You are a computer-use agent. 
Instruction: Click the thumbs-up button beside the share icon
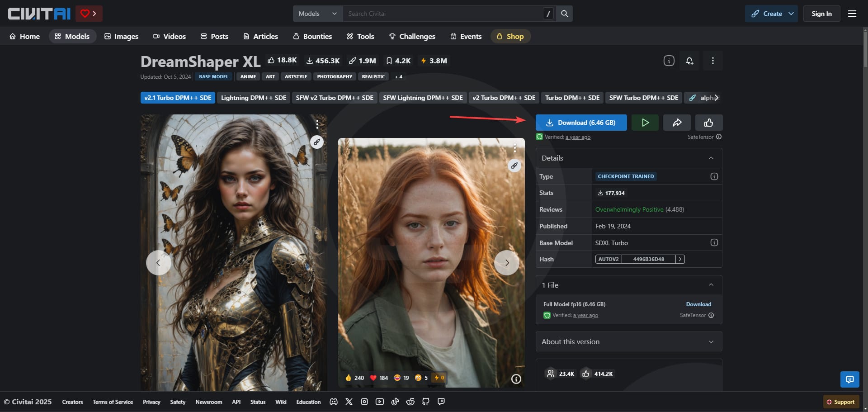click(708, 122)
